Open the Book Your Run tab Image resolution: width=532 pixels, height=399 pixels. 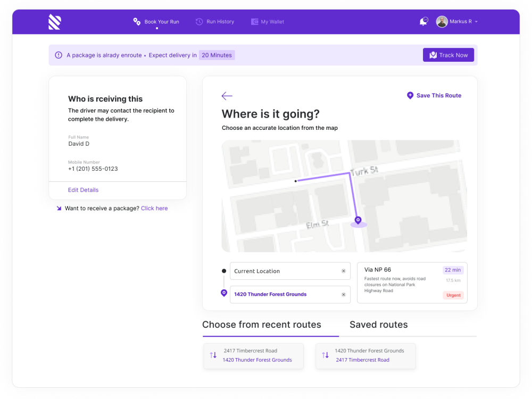click(156, 22)
